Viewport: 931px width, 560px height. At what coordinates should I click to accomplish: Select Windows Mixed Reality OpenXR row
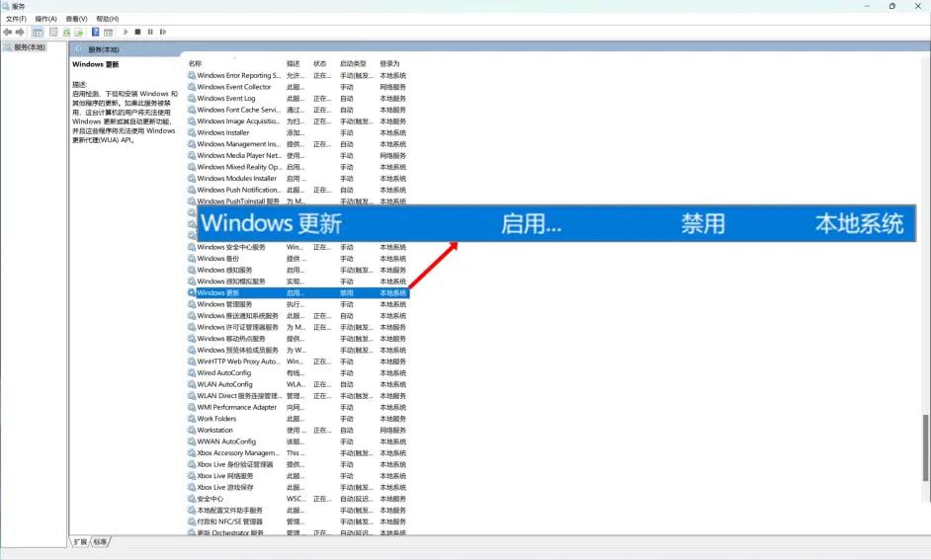click(x=297, y=167)
